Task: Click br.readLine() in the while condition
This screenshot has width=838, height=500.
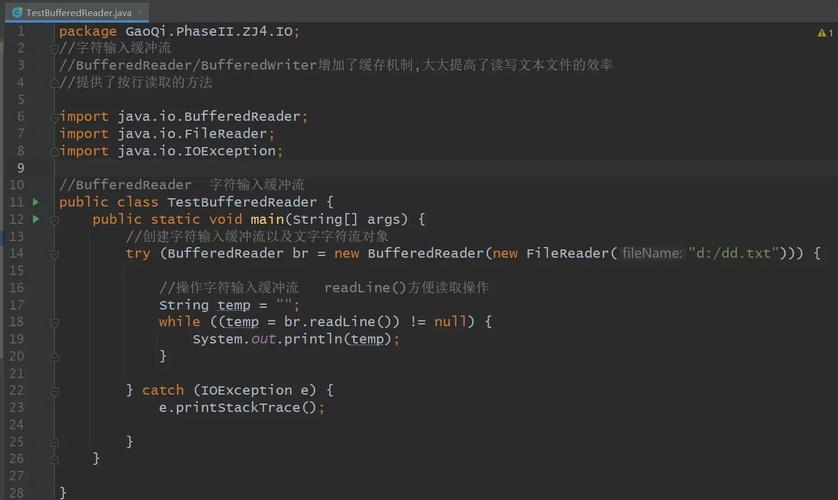Action: coord(342,322)
